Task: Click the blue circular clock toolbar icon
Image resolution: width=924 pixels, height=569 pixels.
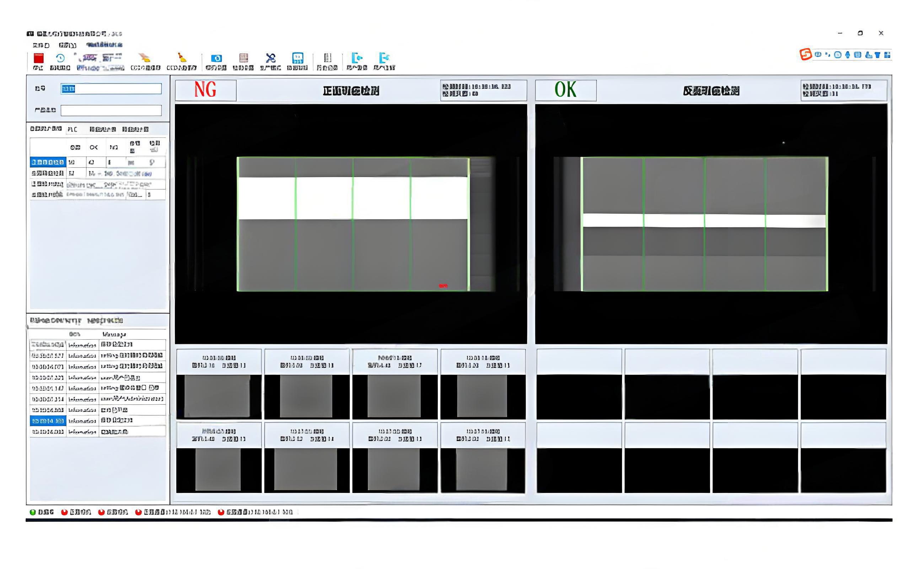Action: [60, 58]
